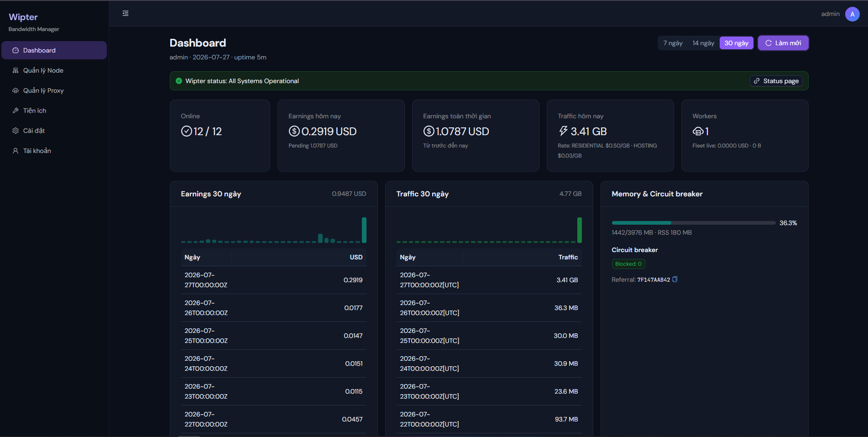This screenshot has width=868, height=437.
Task: Select earnings value 0.0457
Action: pos(352,419)
